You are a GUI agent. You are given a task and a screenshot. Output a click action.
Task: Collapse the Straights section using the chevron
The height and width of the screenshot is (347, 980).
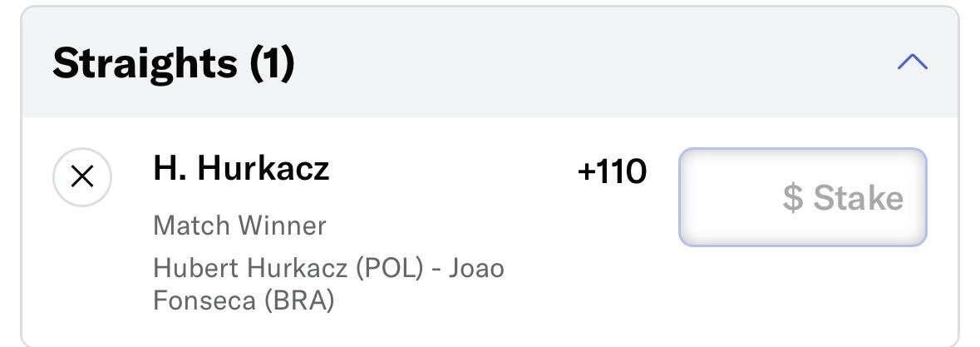913,62
